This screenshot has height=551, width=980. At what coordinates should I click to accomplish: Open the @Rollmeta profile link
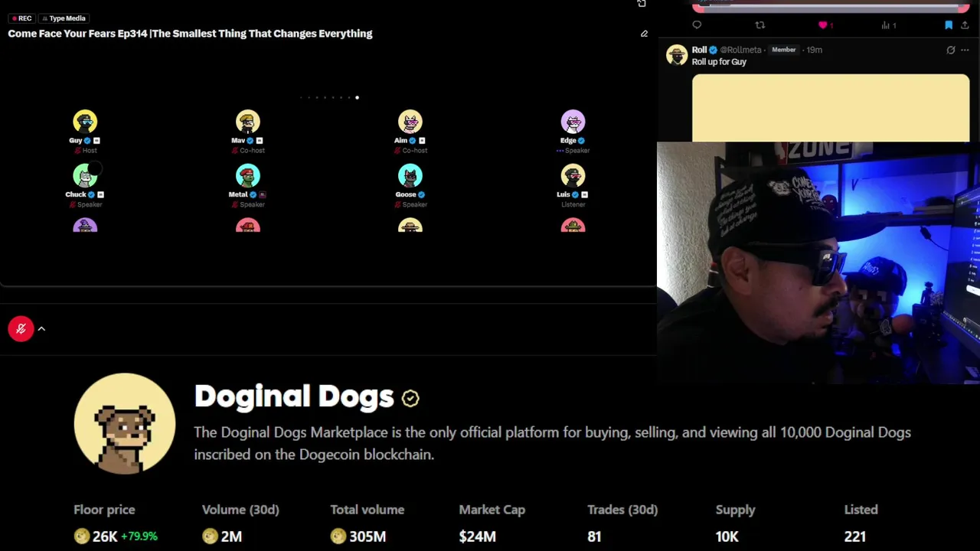click(x=740, y=50)
